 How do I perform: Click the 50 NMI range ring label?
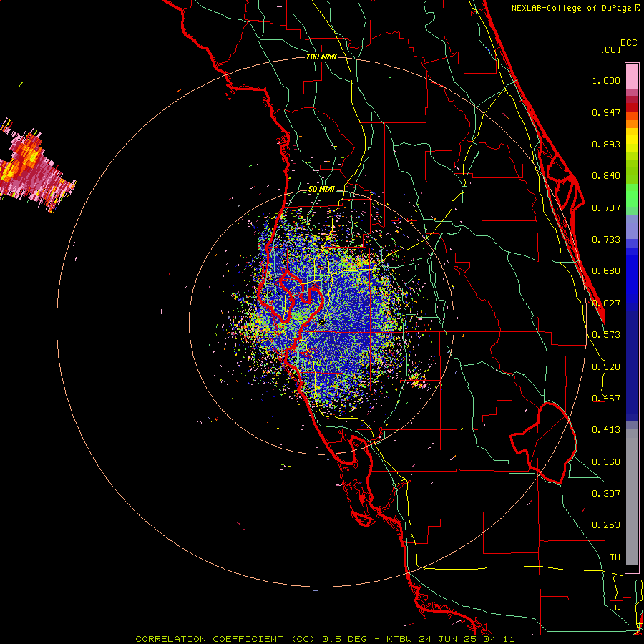321,190
